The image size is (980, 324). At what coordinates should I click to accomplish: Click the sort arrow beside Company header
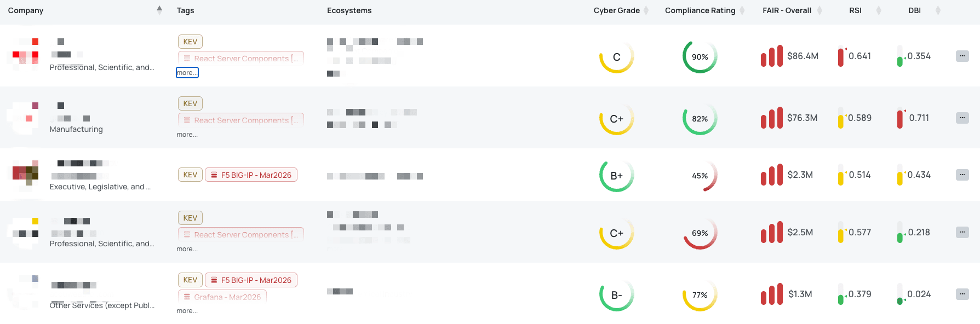[159, 9]
